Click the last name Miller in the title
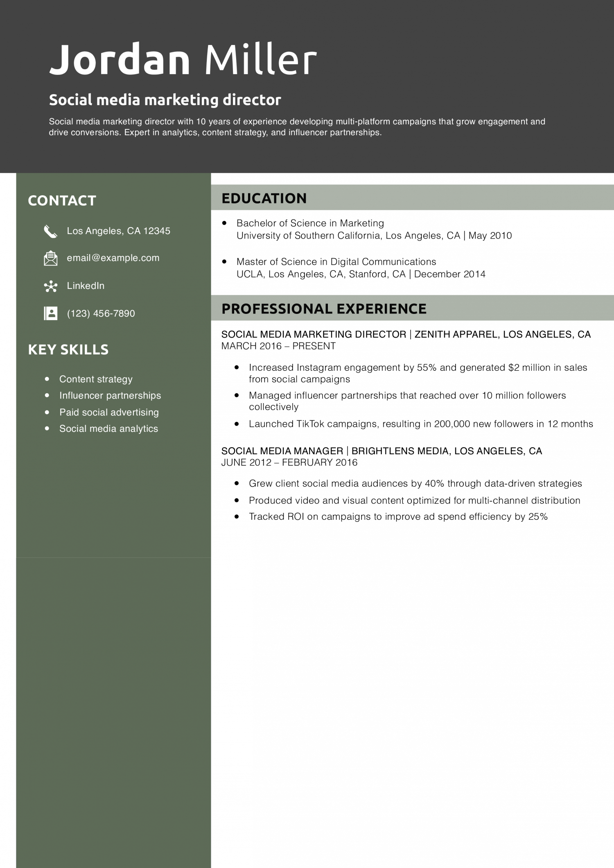Viewport: 614px width, 868px height. point(260,59)
